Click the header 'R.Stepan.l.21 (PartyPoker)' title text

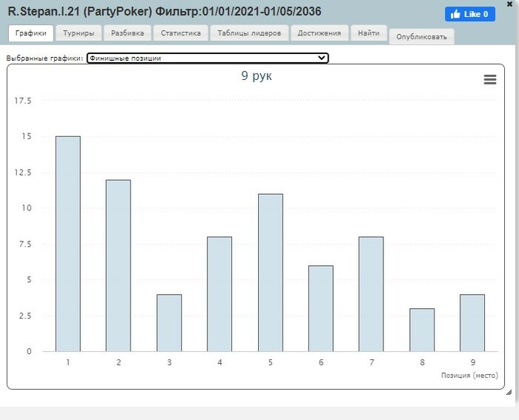coord(80,12)
